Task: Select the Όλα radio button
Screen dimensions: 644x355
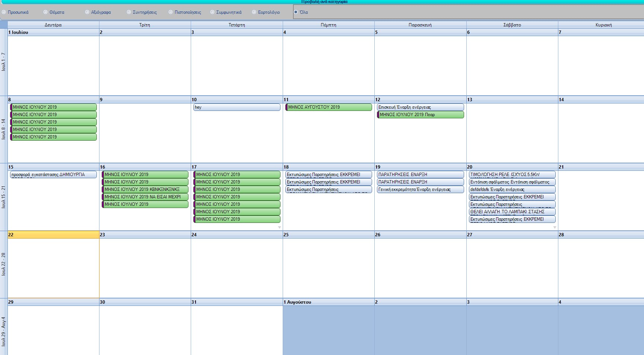Action: [x=296, y=12]
